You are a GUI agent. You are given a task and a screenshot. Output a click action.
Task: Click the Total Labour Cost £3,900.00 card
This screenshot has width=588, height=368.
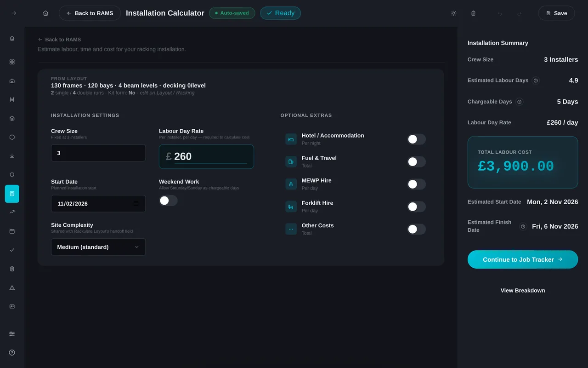click(523, 162)
